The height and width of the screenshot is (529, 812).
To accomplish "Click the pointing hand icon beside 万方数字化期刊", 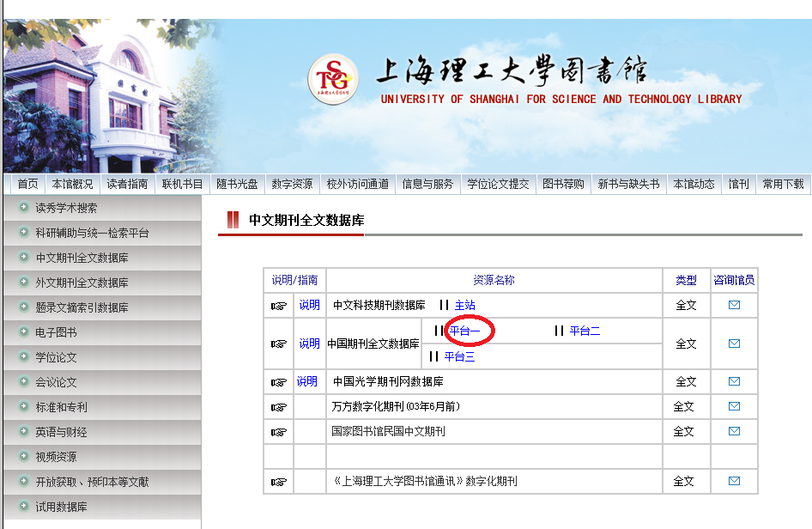I will (x=278, y=407).
